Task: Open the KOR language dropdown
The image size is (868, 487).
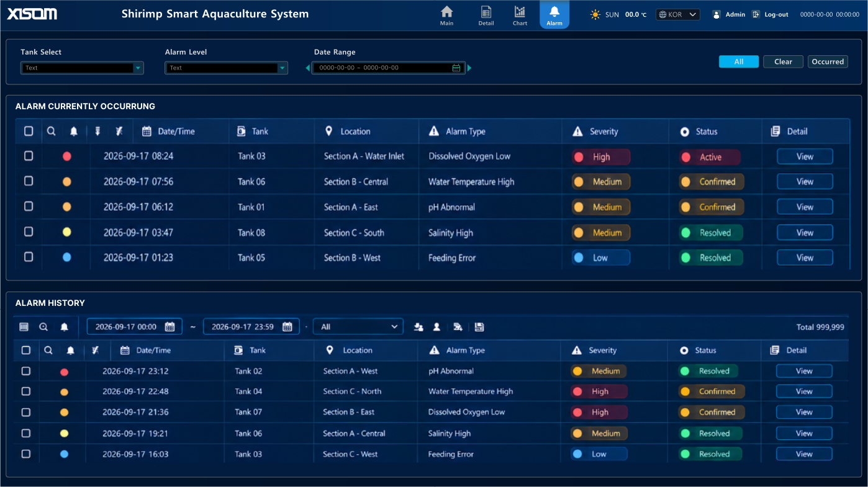Action: [678, 14]
